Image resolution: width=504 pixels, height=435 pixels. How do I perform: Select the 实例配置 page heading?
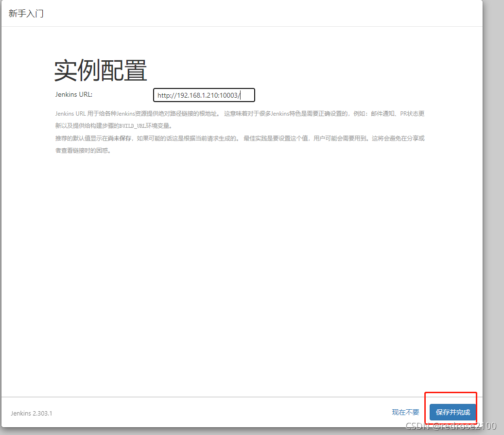pyautogui.click(x=100, y=70)
